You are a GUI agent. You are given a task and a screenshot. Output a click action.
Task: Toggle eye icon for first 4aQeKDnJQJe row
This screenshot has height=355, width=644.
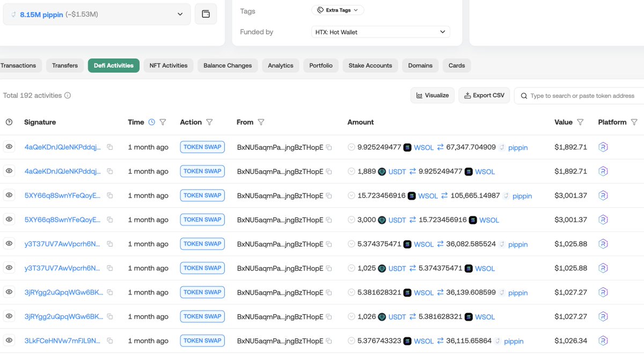[x=9, y=147]
